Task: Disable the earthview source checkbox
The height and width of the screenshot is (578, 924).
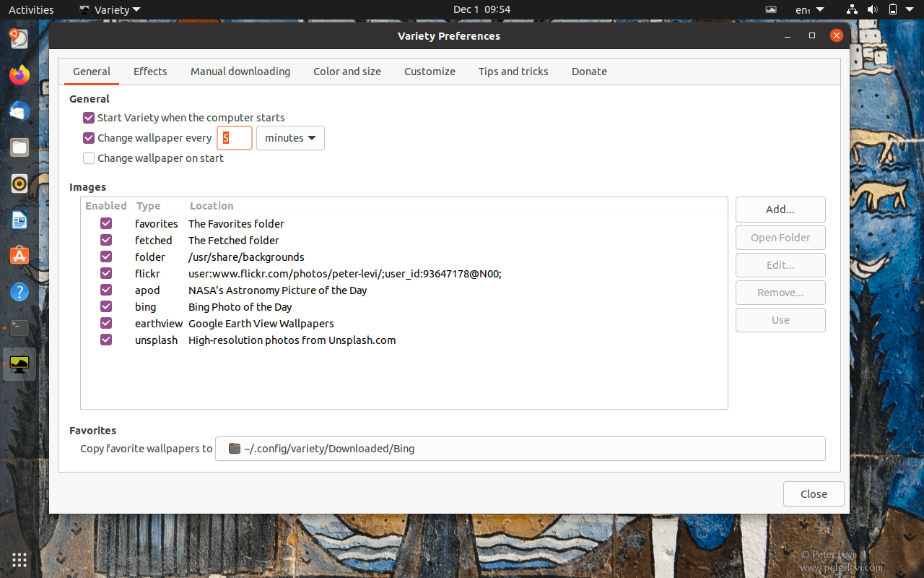Action: (106, 324)
